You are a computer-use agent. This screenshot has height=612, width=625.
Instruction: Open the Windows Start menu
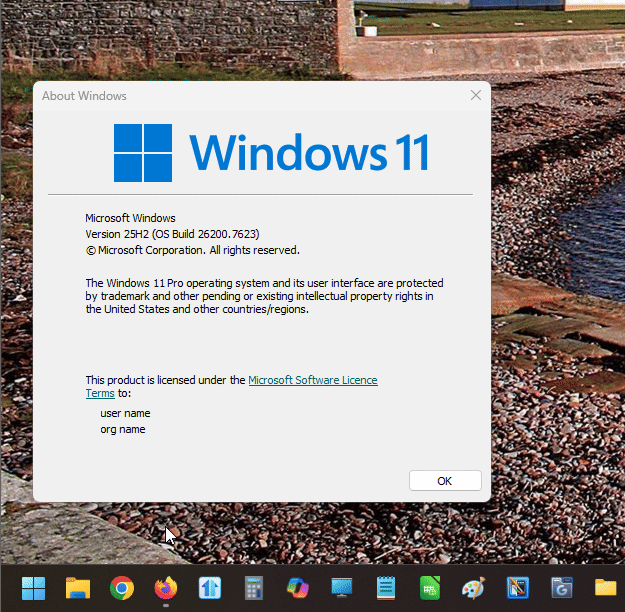(x=33, y=588)
